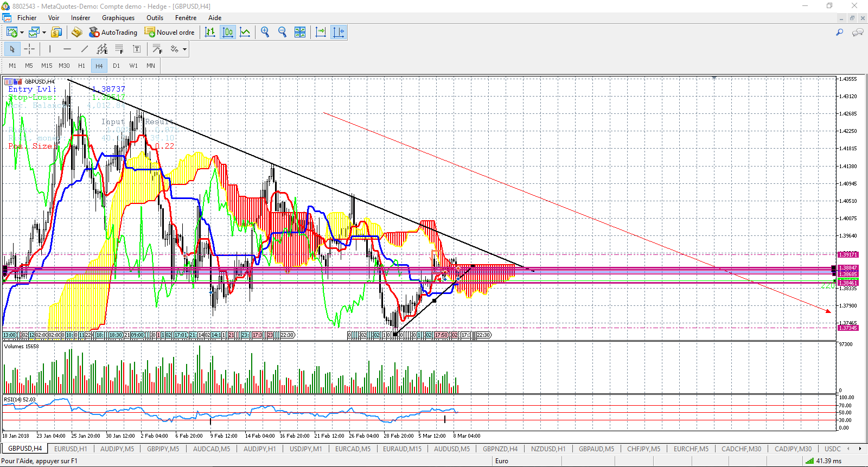The height and width of the screenshot is (467, 868).
Task: Select the D1 timeframe
Action: click(116, 66)
